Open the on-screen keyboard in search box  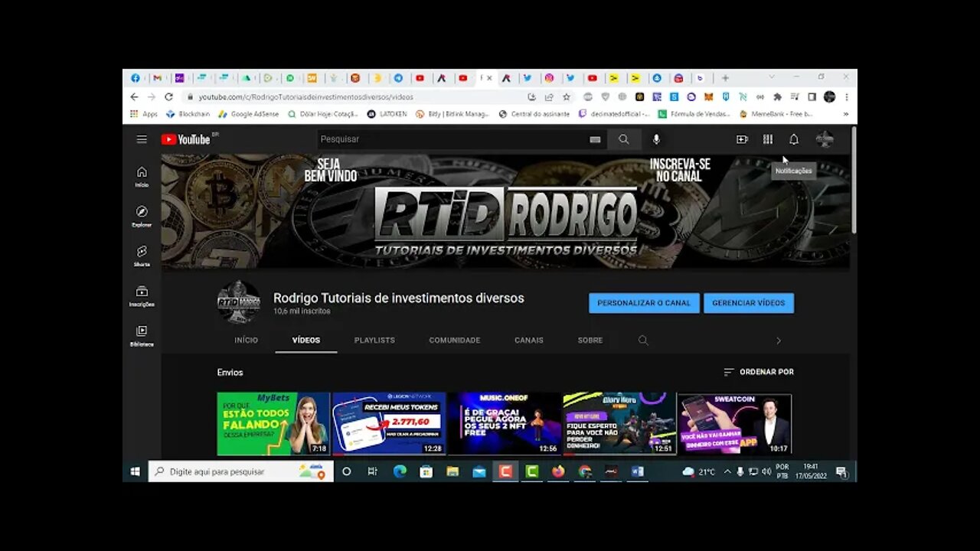tap(595, 139)
